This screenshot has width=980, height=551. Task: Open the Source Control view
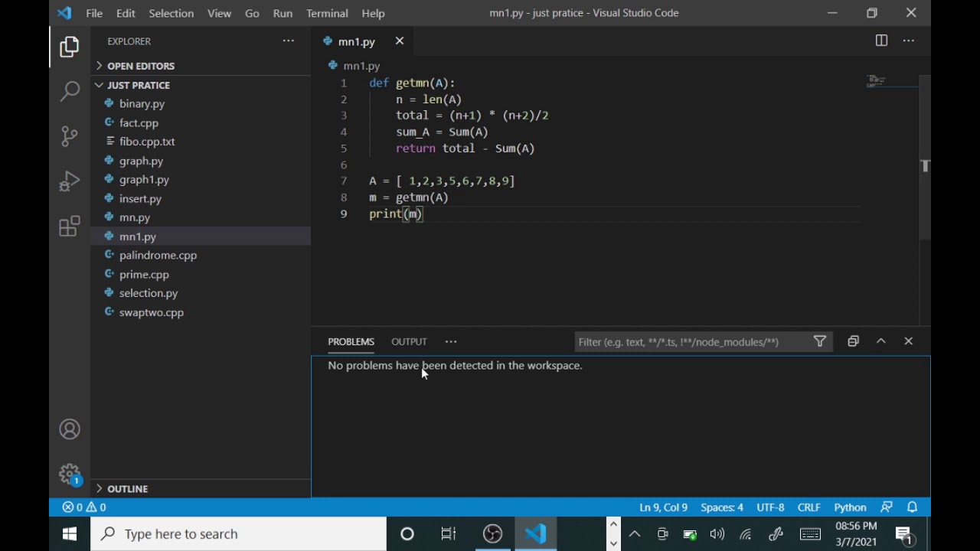coord(70,136)
